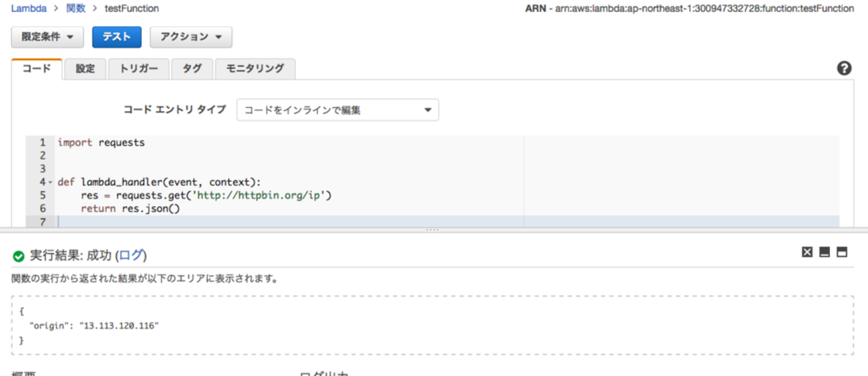Click the green success checkmark icon

pyautogui.click(x=19, y=256)
